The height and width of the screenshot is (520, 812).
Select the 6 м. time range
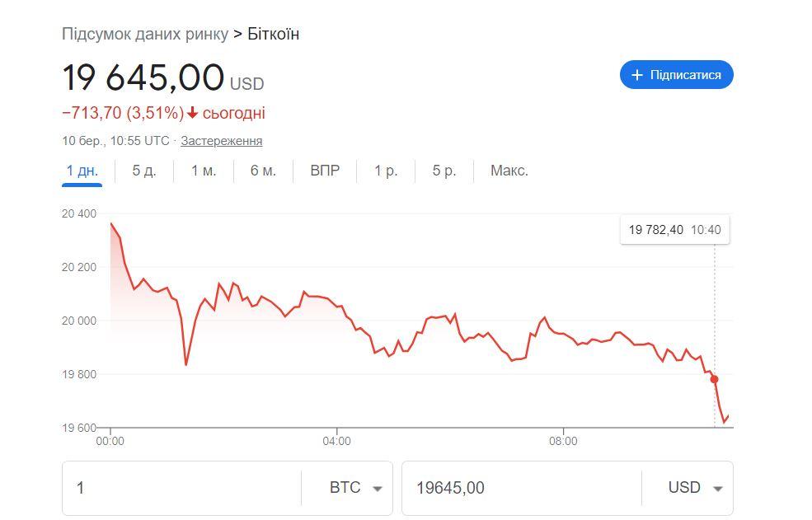click(x=263, y=171)
